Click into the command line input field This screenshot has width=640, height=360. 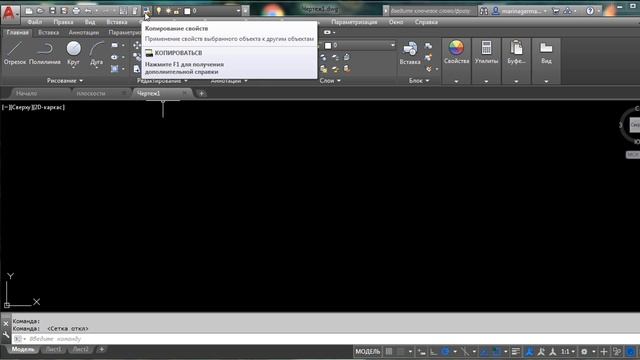point(327,339)
